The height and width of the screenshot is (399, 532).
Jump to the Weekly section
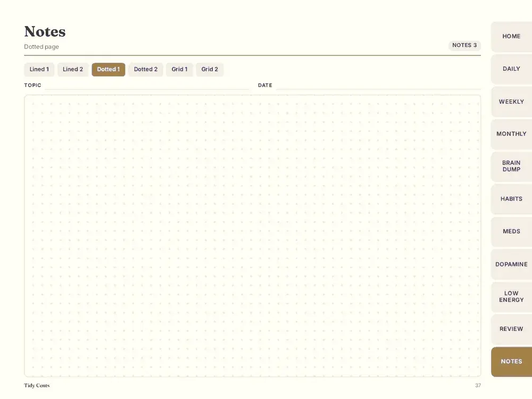(511, 102)
